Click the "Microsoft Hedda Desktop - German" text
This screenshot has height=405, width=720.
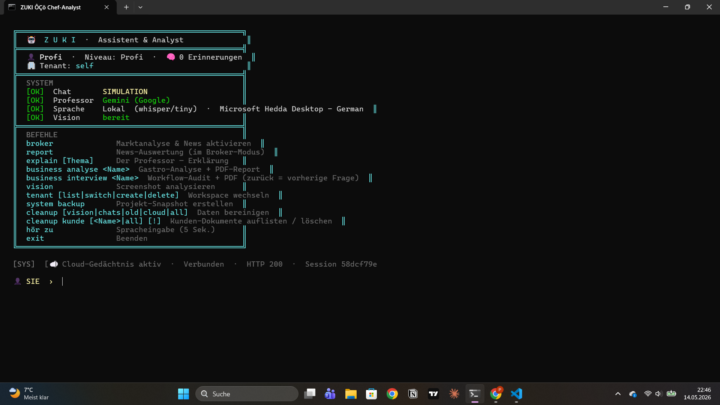click(291, 109)
